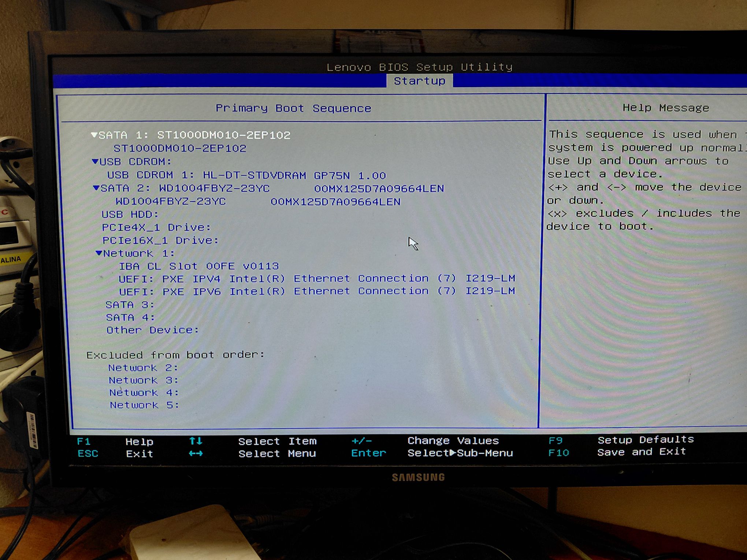
Task: Click the +/- Change Values hint
Action: 425,441
